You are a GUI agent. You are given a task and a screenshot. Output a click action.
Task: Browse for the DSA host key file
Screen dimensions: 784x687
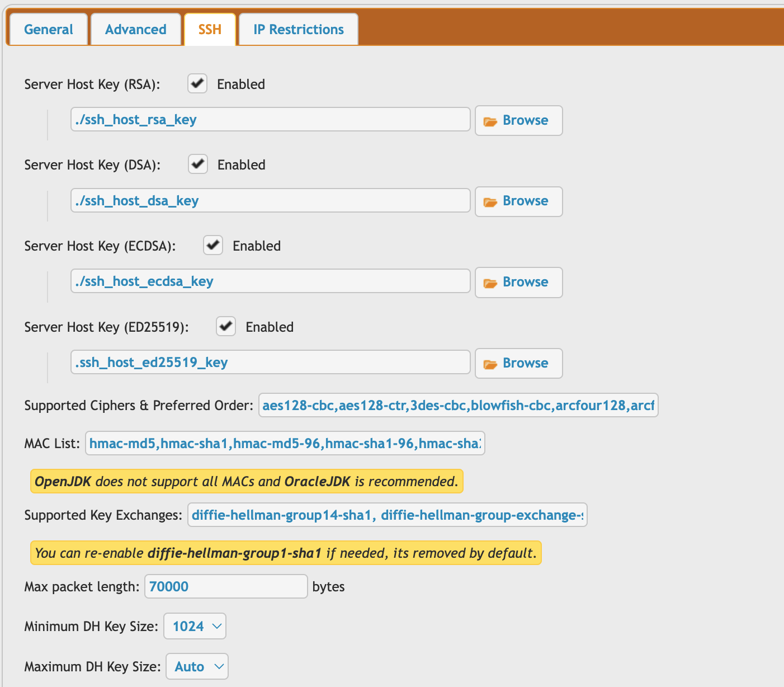click(518, 201)
